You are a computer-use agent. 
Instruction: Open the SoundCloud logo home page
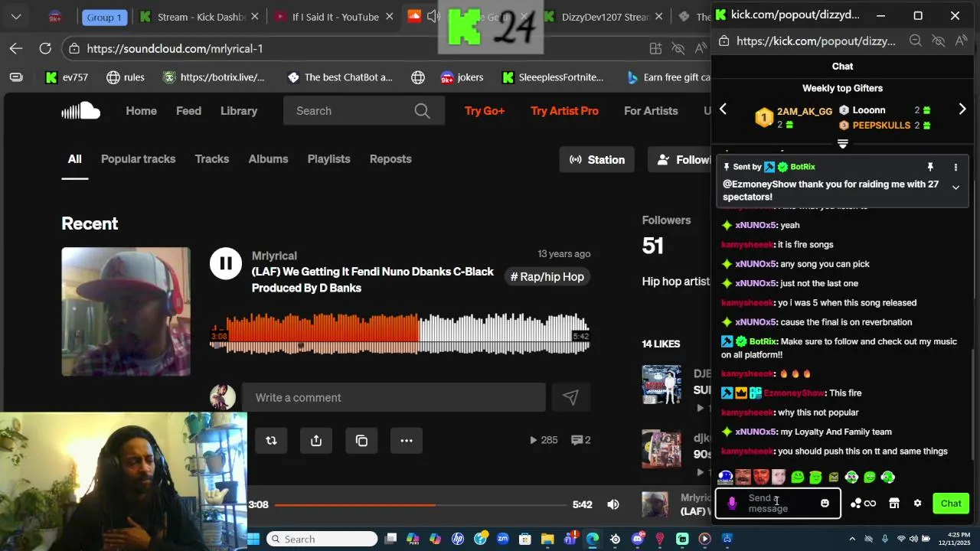(x=81, y=111)
